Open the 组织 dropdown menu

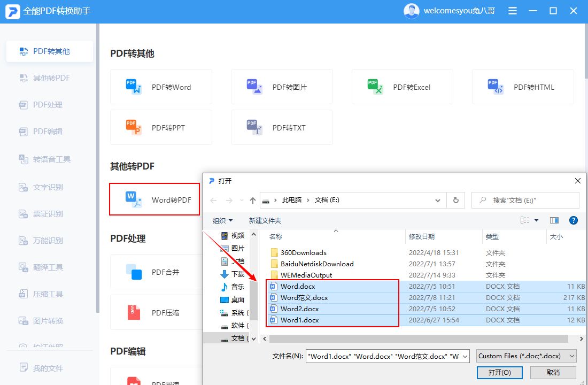pos(222,220)
